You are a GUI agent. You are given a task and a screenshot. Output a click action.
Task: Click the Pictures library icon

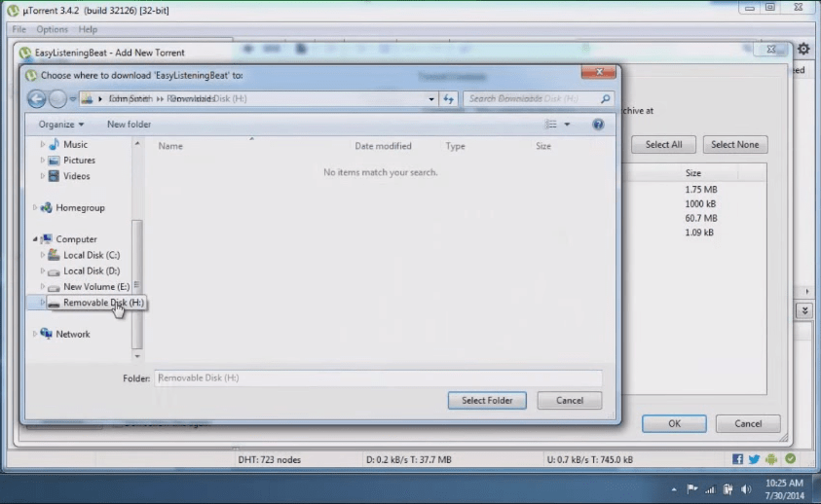[x=54, y=161]
